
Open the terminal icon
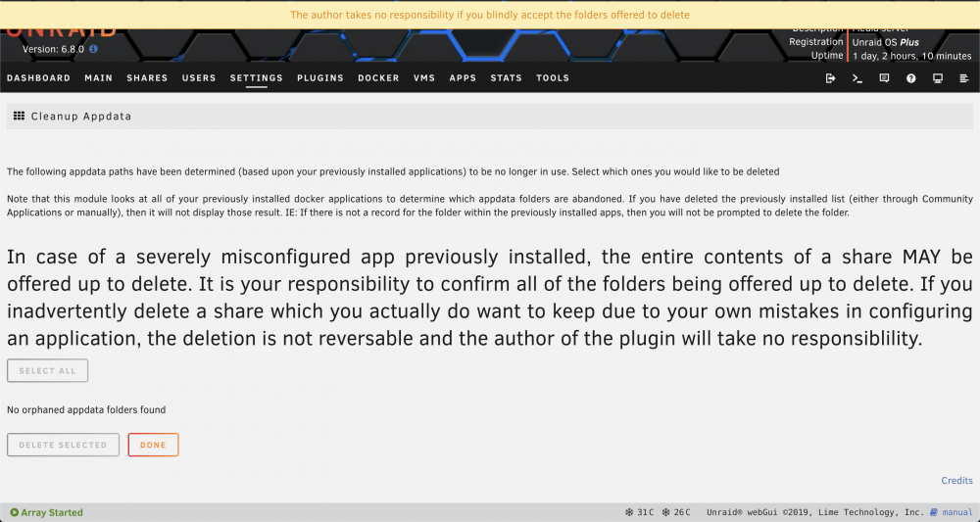tap(857, 78)
